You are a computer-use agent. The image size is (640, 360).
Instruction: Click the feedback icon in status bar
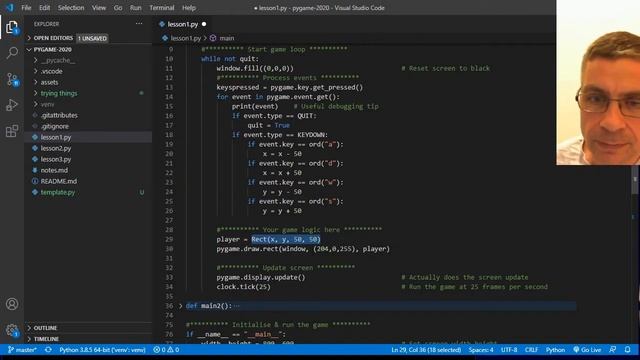pyautogui.click(x=613, y=350)
